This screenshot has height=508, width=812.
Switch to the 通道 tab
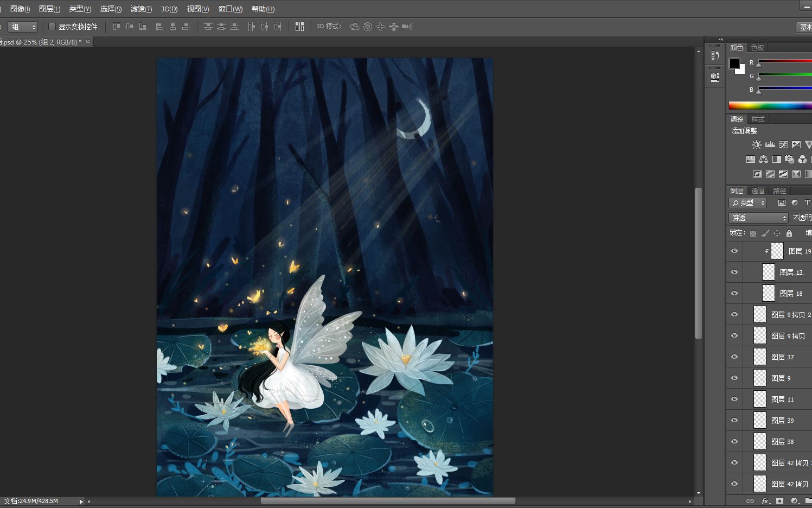[758, 190]
